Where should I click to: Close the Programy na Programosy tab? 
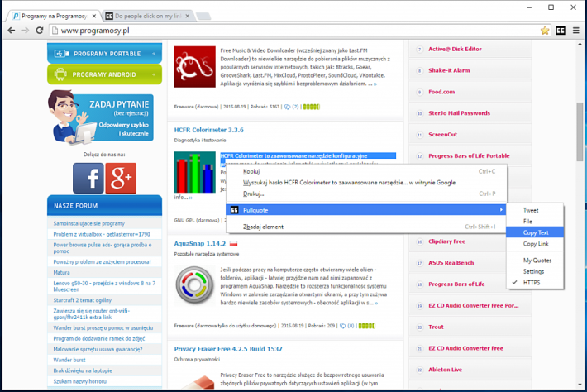click(x=94, y=16)
